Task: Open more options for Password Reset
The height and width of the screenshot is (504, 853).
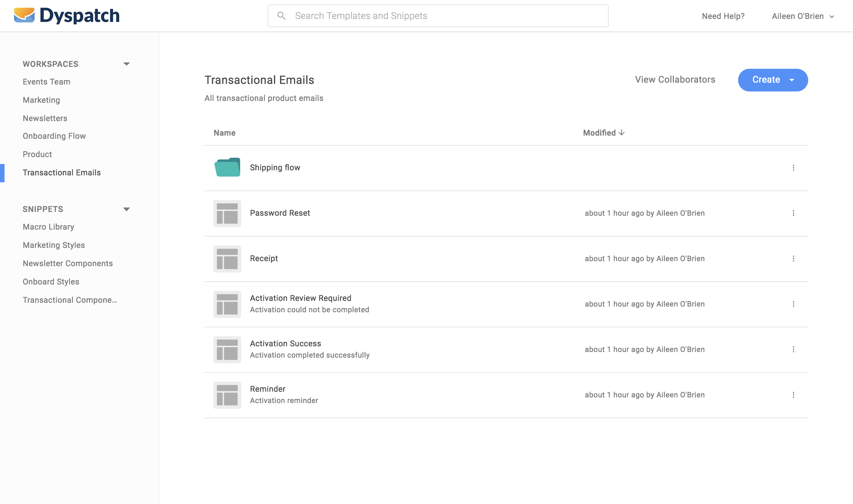Action: (793, 213)
